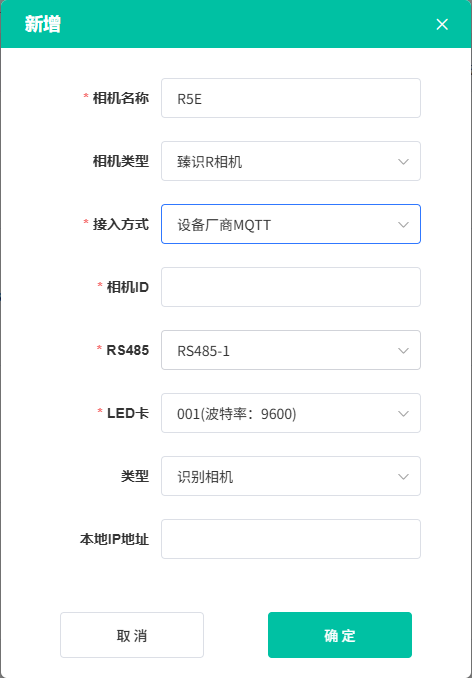Click the empty 相机ID input box
The image size is (472, 678).
[x=291, y=287]
